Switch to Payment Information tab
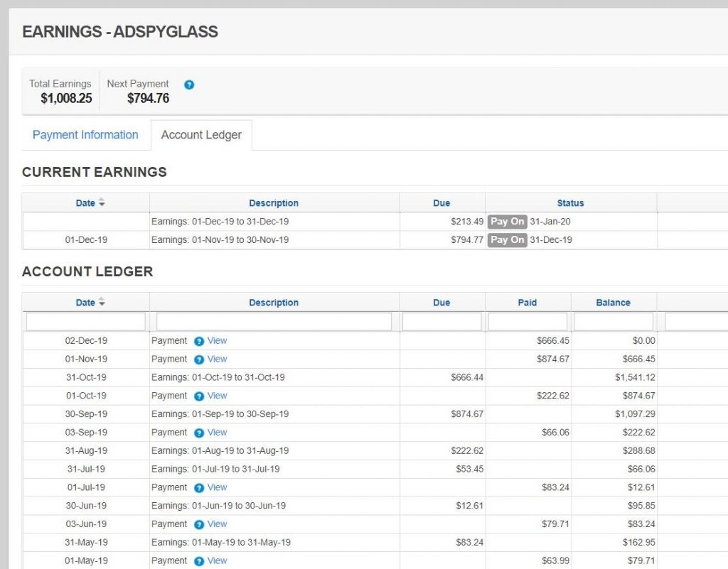728x569 pixels. [x=85, y=135]
